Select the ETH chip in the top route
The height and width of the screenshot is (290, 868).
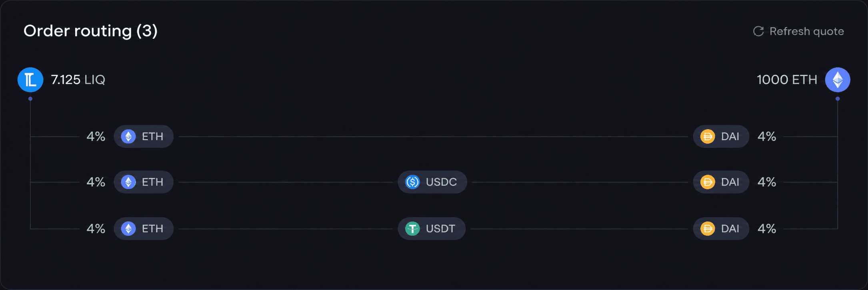(144, 136)
